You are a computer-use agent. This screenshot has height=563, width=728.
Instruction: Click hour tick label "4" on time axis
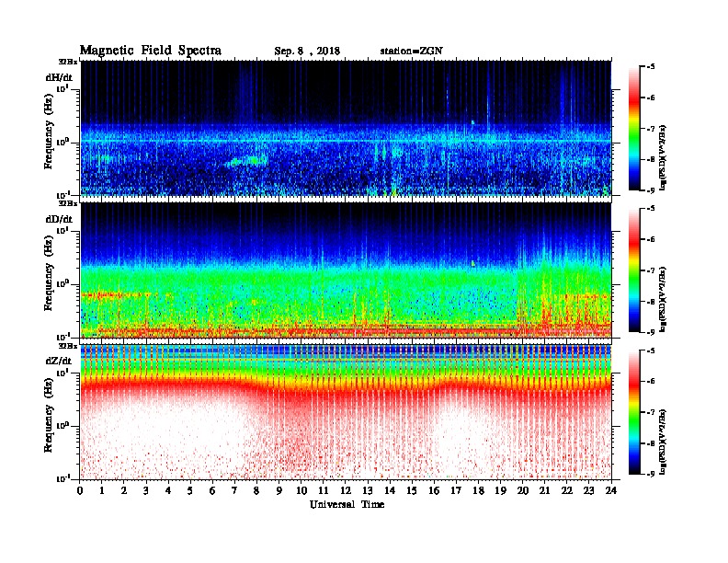(168, 491)
